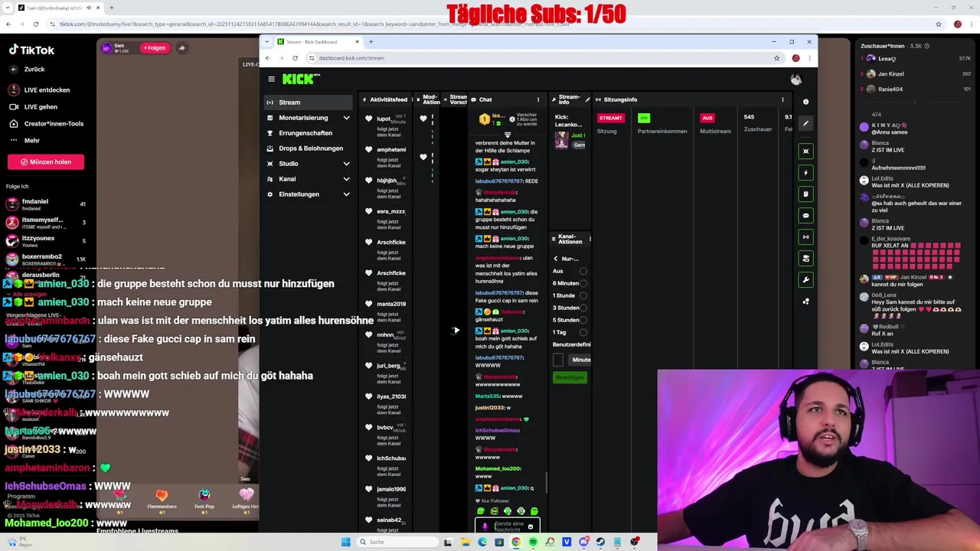Open the emoji picker in chat input
980x551 pixels.
(531, 527)
